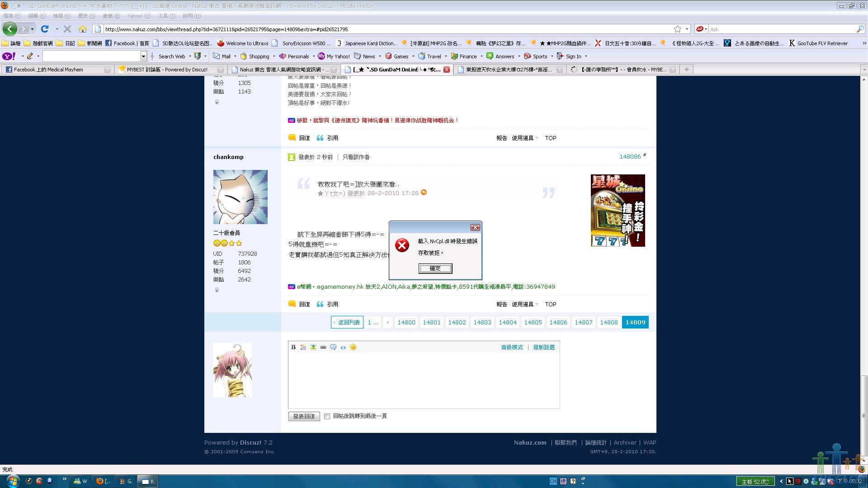This screenshot has width=868, height=488.
Task: Toggle bold in the reply editor
Action: point(293,347)
